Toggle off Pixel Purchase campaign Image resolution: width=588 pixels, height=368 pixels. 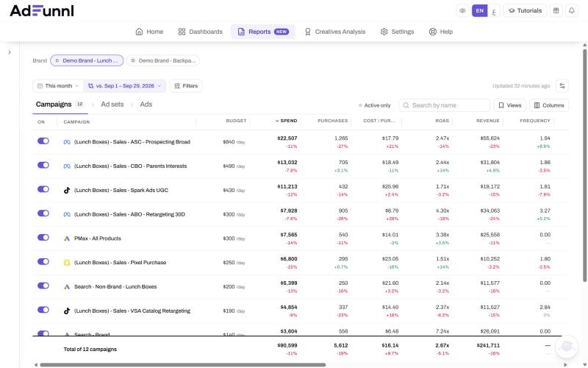coord(43,261)
